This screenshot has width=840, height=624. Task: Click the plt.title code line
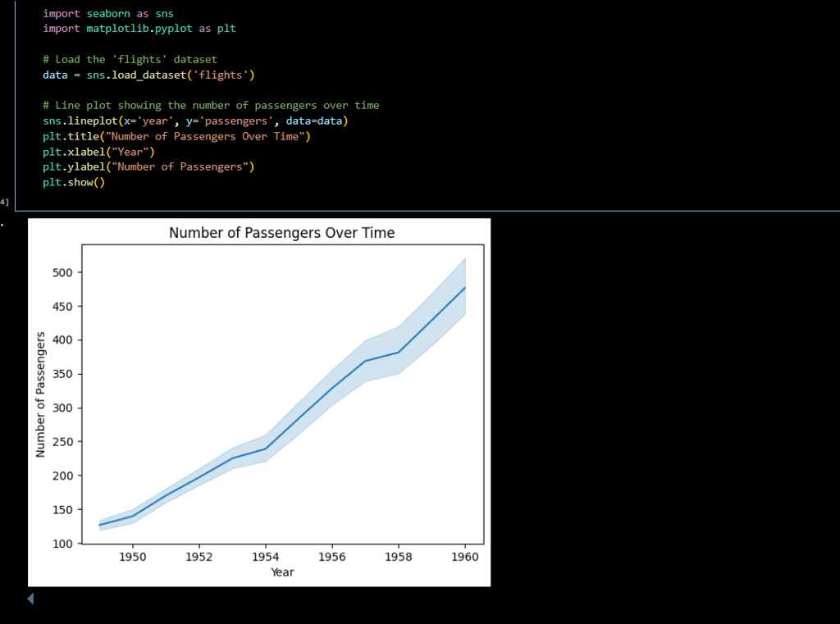[x=177, y=136]
